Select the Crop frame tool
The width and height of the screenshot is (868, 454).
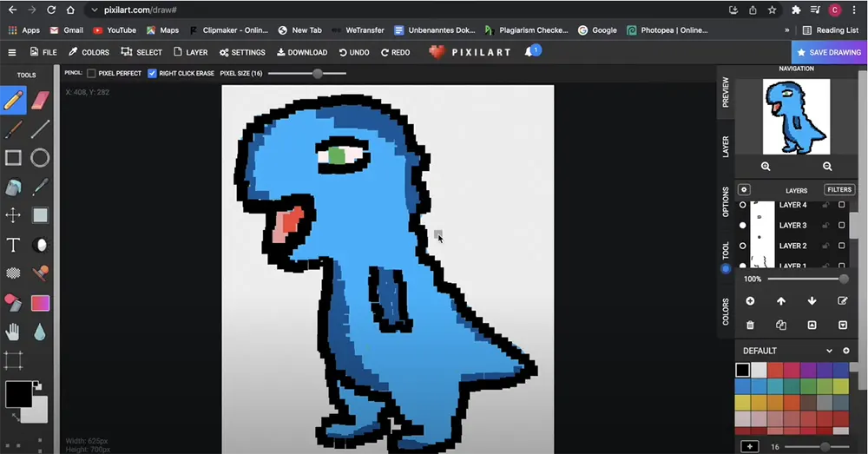click(x=13, y=360)
